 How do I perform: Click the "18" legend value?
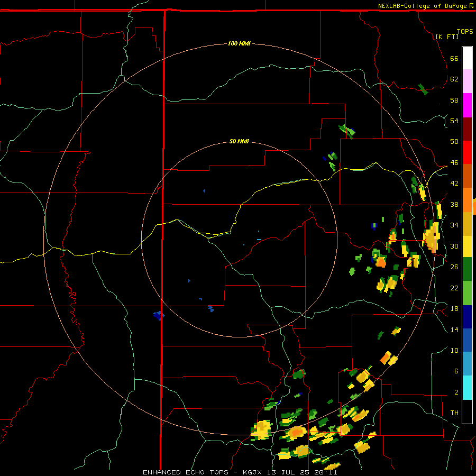(454, 309)
